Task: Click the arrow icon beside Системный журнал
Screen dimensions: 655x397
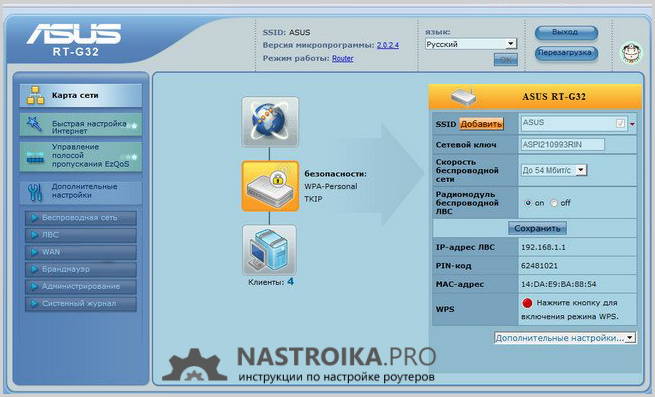Action: pyautogui.click(x=35, y=303)
